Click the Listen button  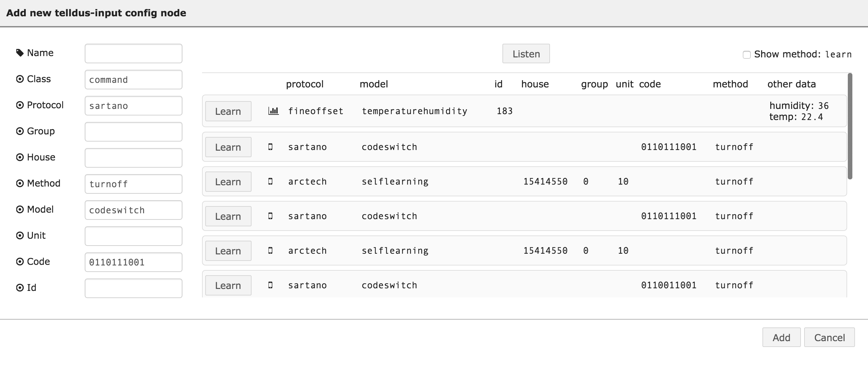(x=526, y=53)
